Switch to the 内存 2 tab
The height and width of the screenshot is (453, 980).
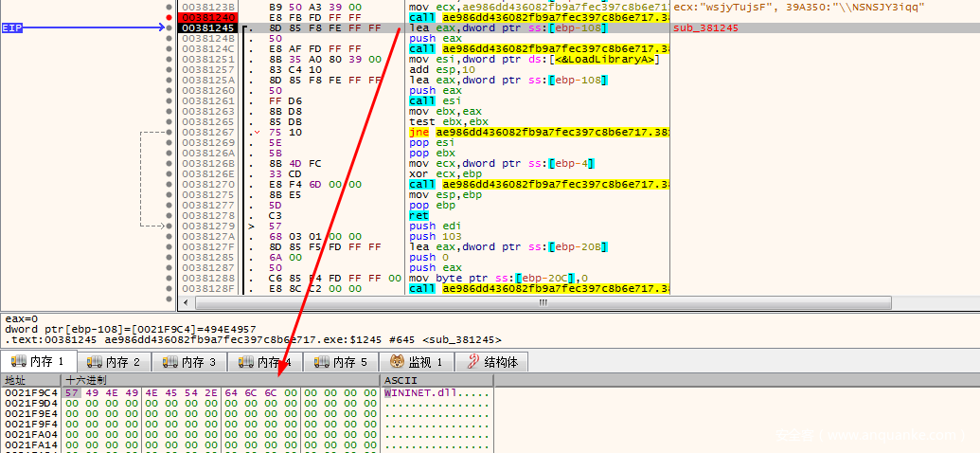coord(115,362)
